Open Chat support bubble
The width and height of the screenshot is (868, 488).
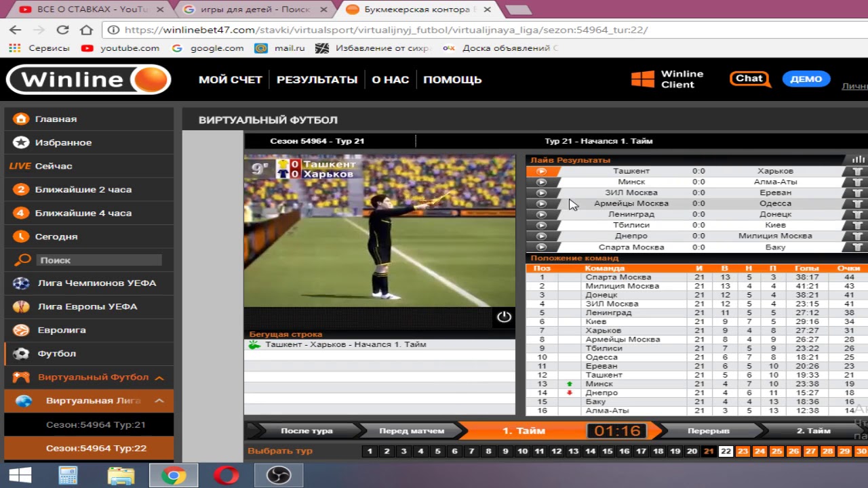pyautogui.click(x=750, y=79)
